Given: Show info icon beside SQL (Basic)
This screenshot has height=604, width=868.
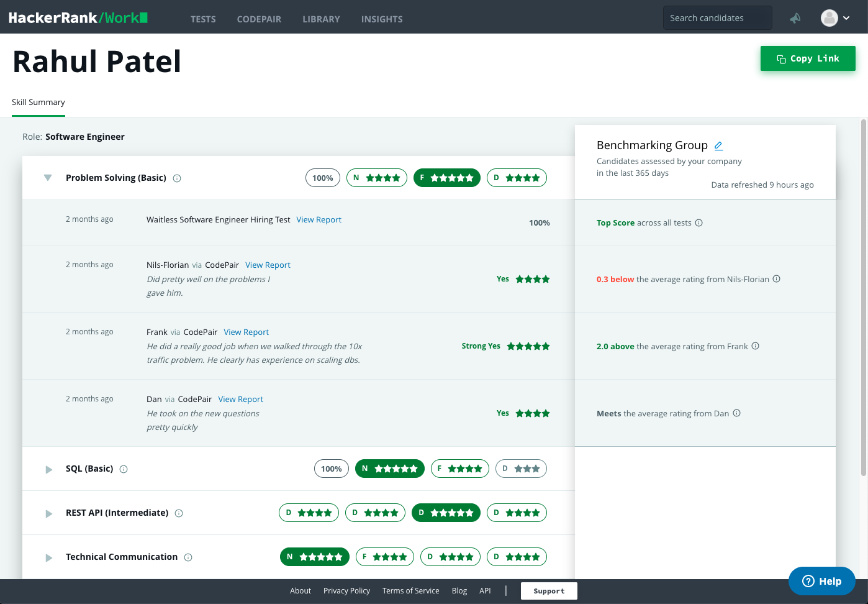Looking at the screenshot, I should (124, 469).
